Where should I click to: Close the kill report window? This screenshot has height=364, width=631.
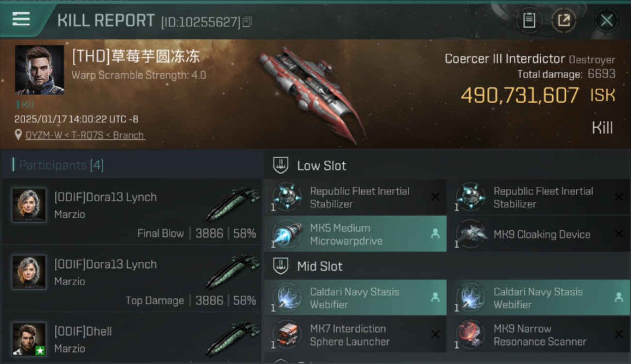(x=606, y=20)
